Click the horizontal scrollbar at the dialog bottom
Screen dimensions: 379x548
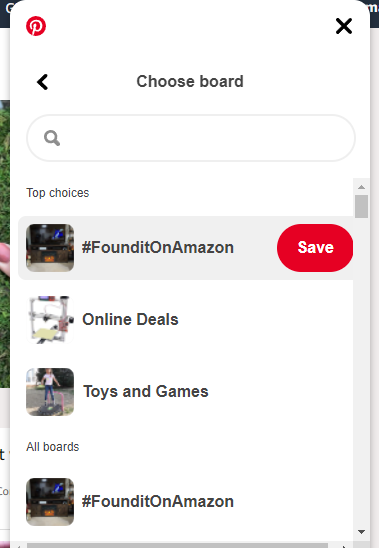(x=177, y=546)
